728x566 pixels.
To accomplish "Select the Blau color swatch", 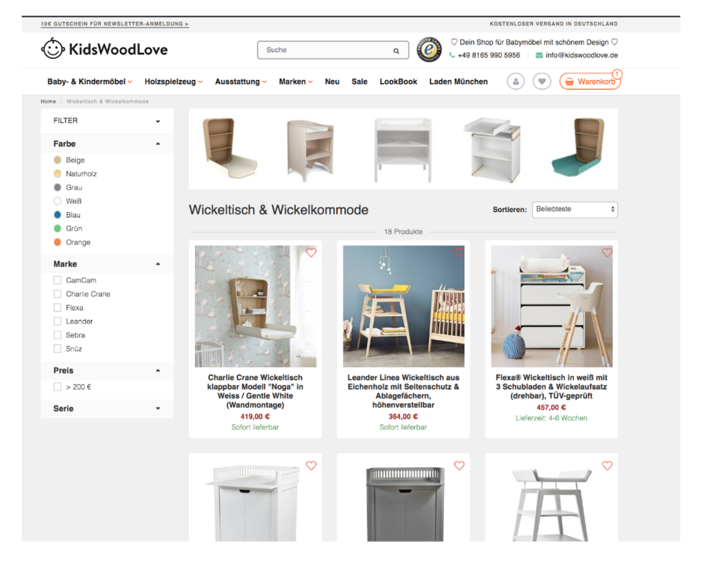I will coord(58,215).
